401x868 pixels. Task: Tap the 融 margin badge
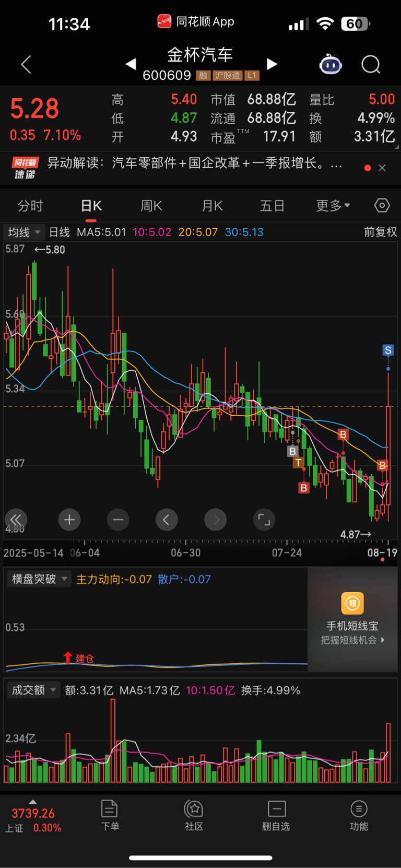(x=203, y=76)
